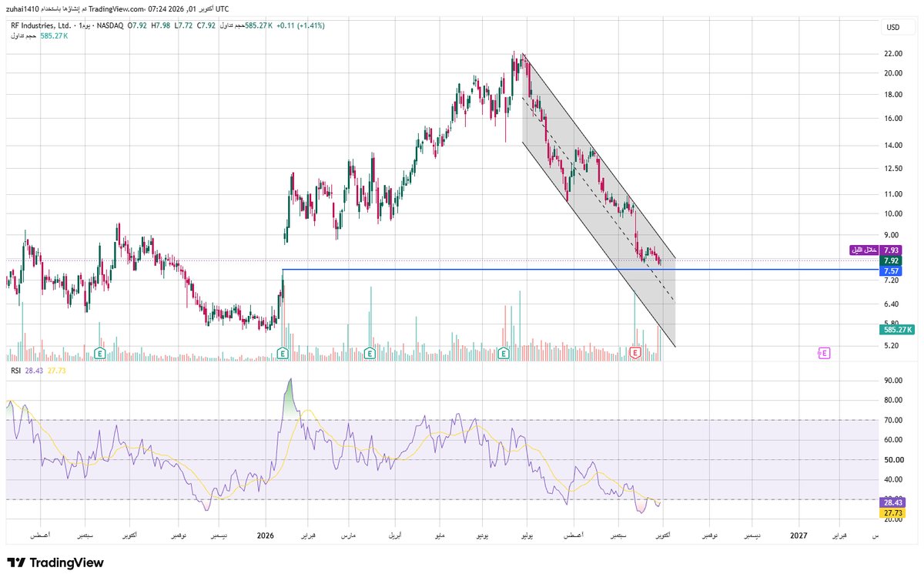Click the purple RSI value label 28.43
Screen dimensions: 924x581
pos(892,501)
